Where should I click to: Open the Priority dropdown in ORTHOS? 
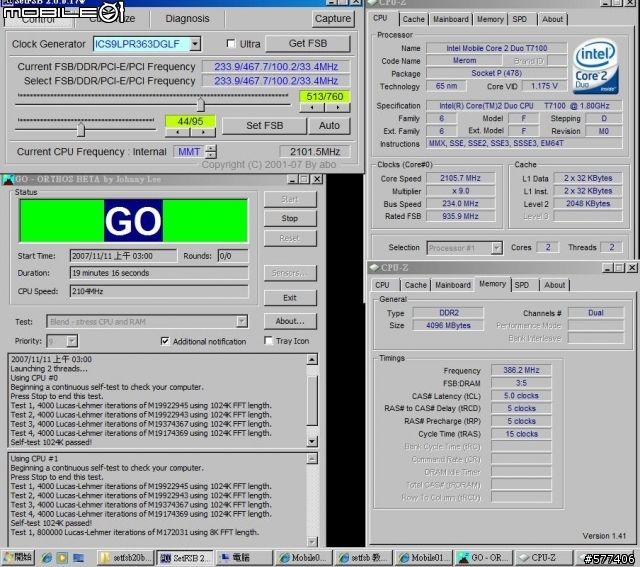(x=72, y=341)
